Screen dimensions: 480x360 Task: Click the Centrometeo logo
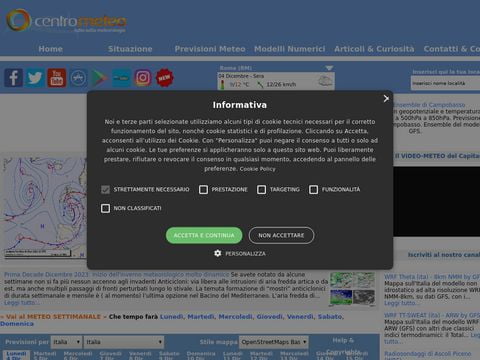pyautogui.click(x=66, y=21)
